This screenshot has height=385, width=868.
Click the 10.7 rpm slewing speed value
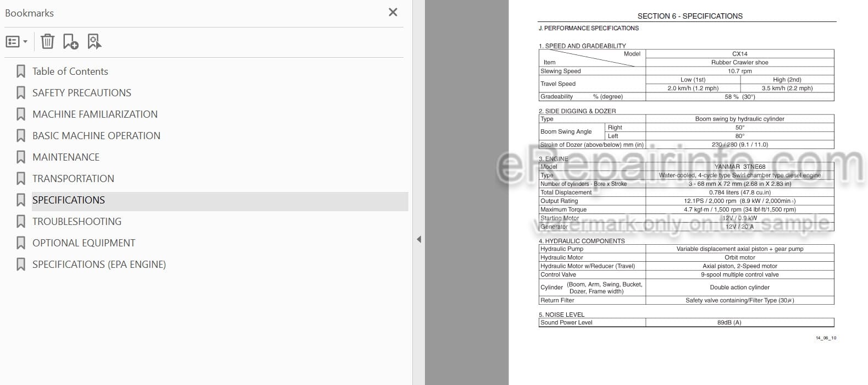tap(739, 71)
